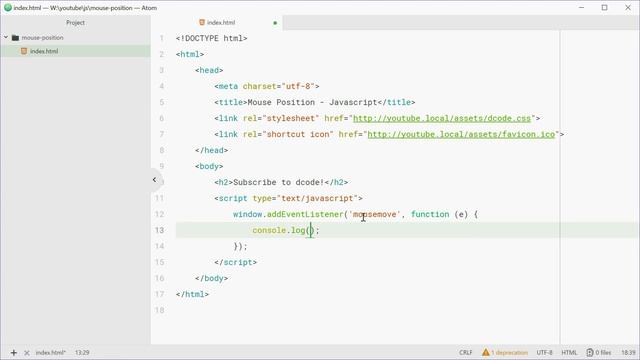This screenshot has width=640, height=360.
Task: Click line number 1 in gutter
Action: tap(162, 38)
